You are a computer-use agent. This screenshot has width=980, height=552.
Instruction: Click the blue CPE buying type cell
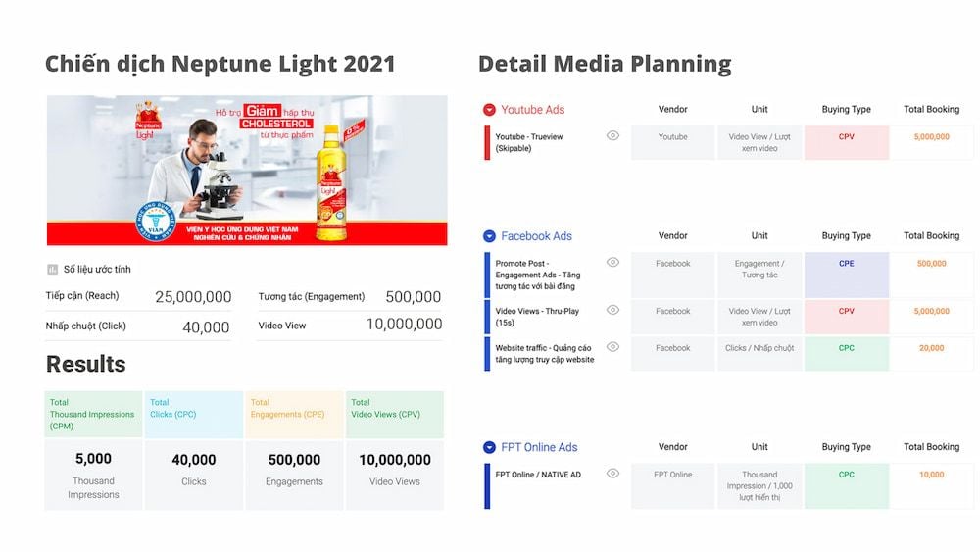(847, 275)
